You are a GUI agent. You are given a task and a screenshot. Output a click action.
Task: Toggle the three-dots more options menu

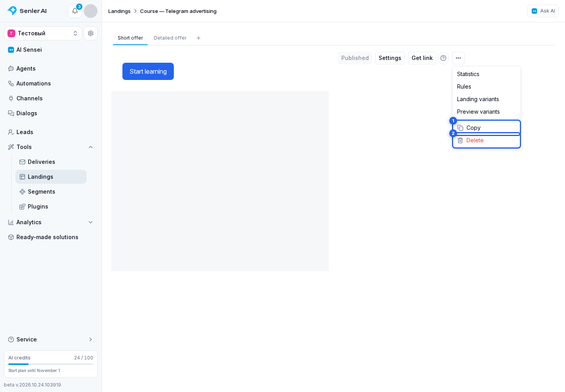click(x=458, y=58)
